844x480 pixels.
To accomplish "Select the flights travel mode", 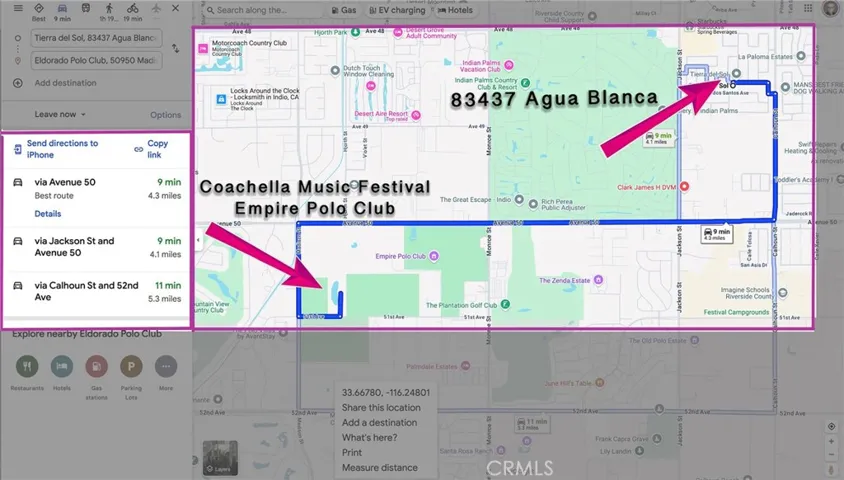I will pyautogui.click(x=156, y=8).
